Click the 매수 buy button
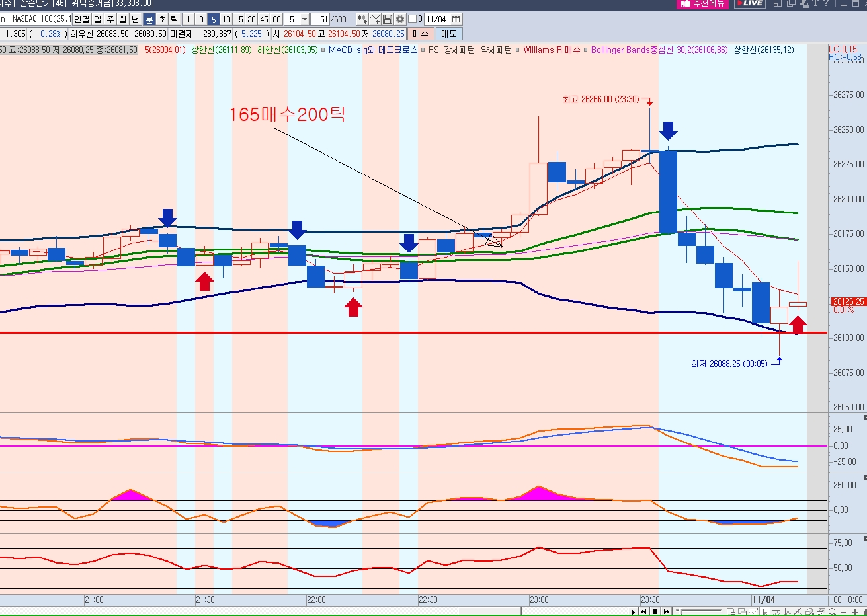This screenshot has width=867, height=616. [x=421, y=34]
